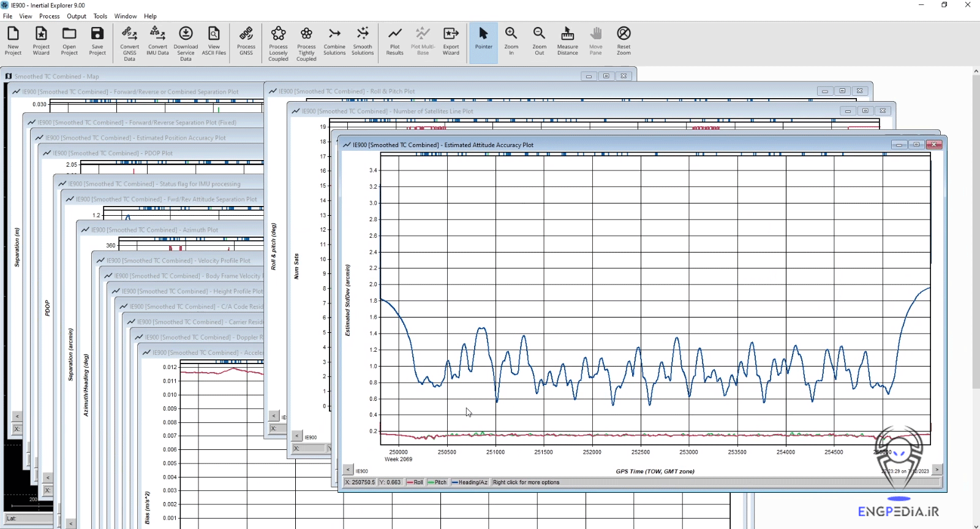Click the X: 250750.5 readout field
Viewport: 980px width, 529px height.
(x=360, y=482)
